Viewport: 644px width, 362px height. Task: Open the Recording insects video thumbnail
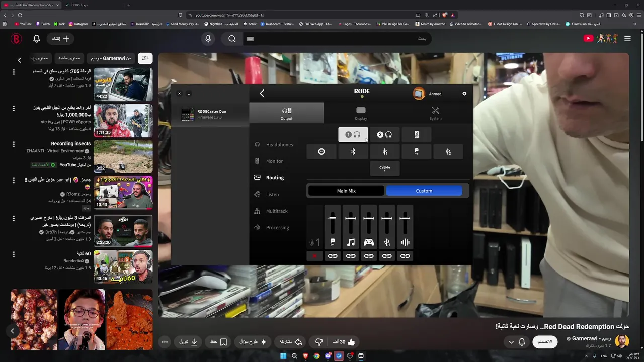[x=123, y=156]
